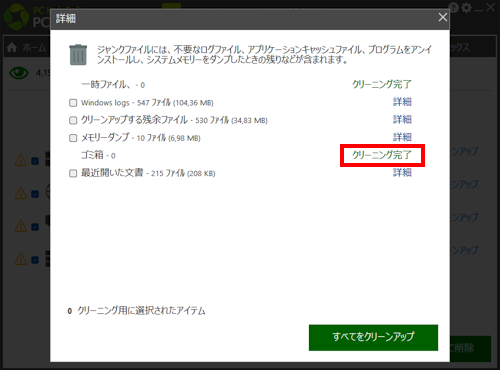Check the Windows logs checkbox
500x370 pixels.
[73, 103]
